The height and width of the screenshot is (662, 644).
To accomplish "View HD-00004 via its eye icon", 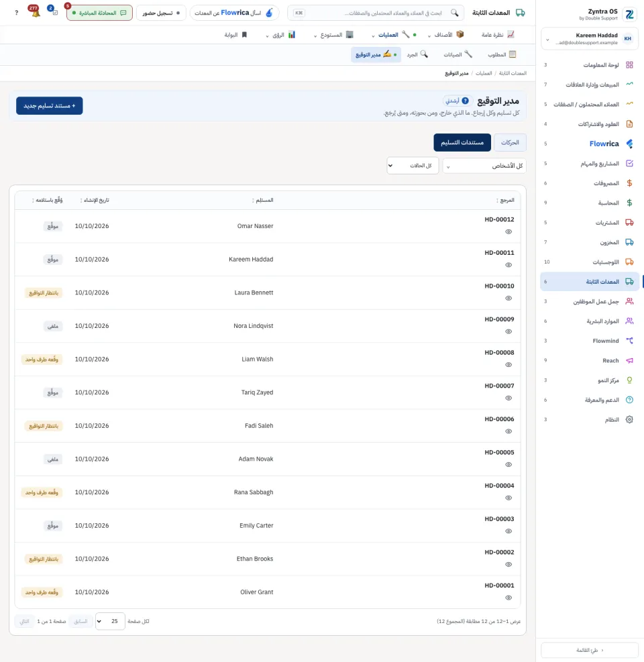I will pyautogui.click(x=508, y=498).
